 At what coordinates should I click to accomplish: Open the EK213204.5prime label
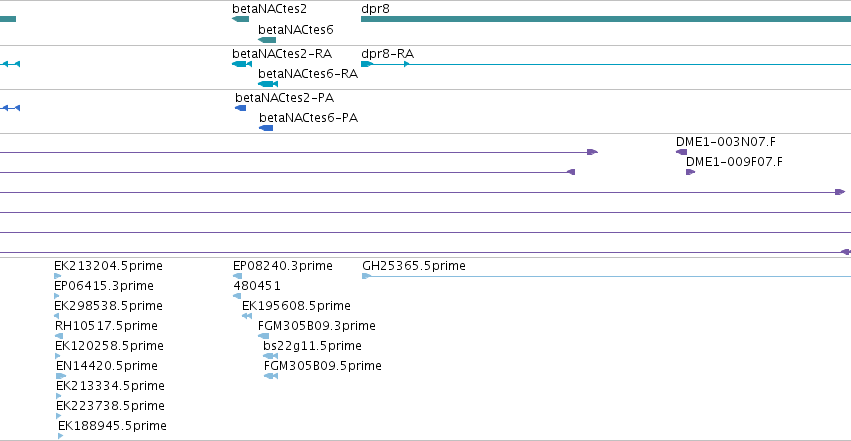108,266
